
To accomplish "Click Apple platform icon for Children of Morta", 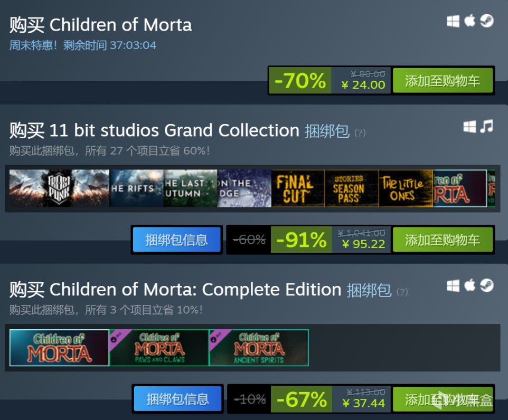I will (469, 21).
